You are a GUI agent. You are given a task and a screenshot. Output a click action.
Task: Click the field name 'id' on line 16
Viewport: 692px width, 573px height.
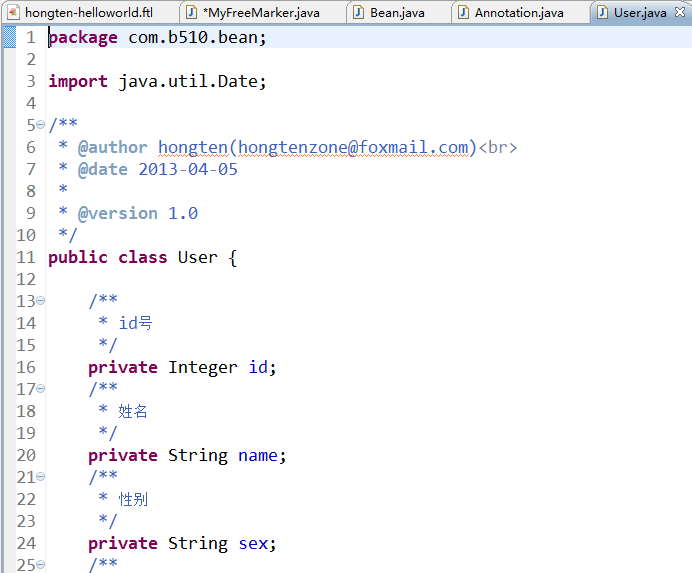258,367
